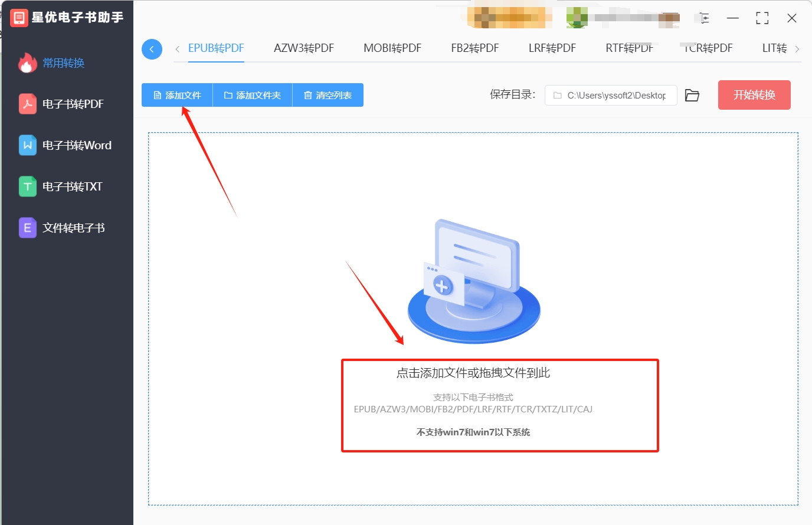Open the FB2转PDF tab

475,48
